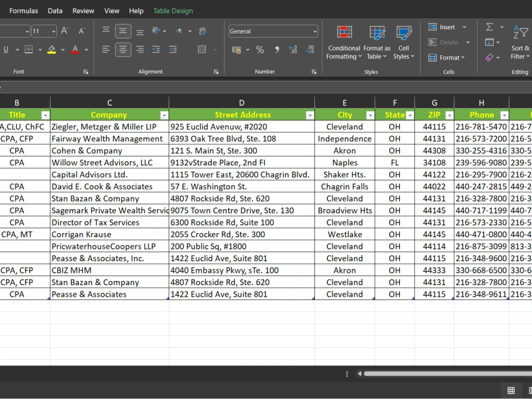This screenshot has width=532, height=399.
Task: Click the Borders icon
Action: (29, 49)
